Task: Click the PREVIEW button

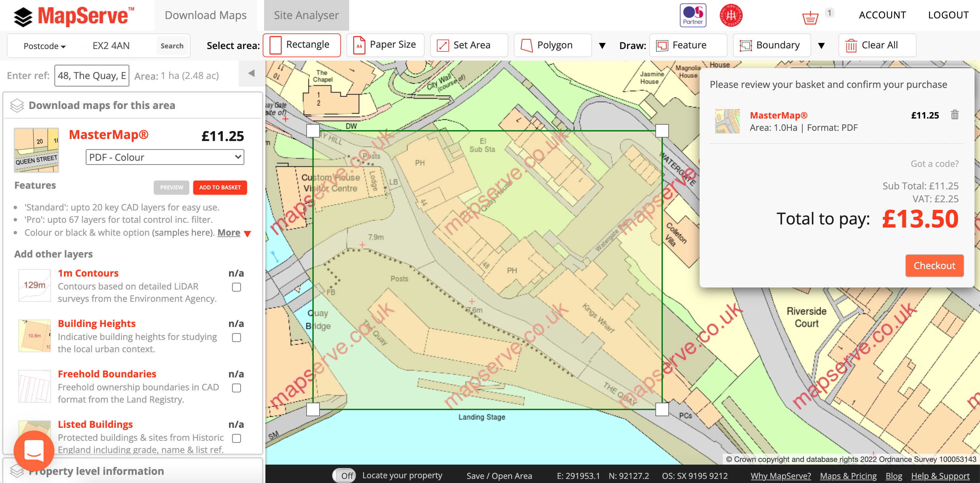Action: pyautogui.click(x=171, y=187)
